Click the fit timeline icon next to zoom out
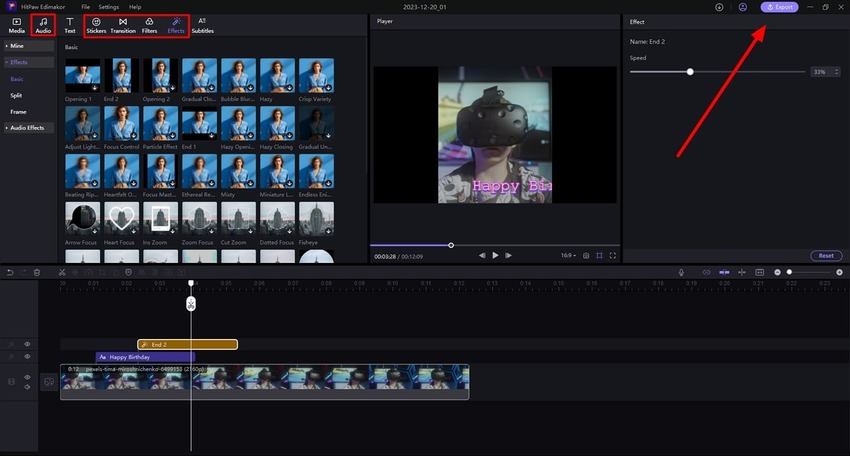This screenshot has width=850, height=456. [759, 272]
